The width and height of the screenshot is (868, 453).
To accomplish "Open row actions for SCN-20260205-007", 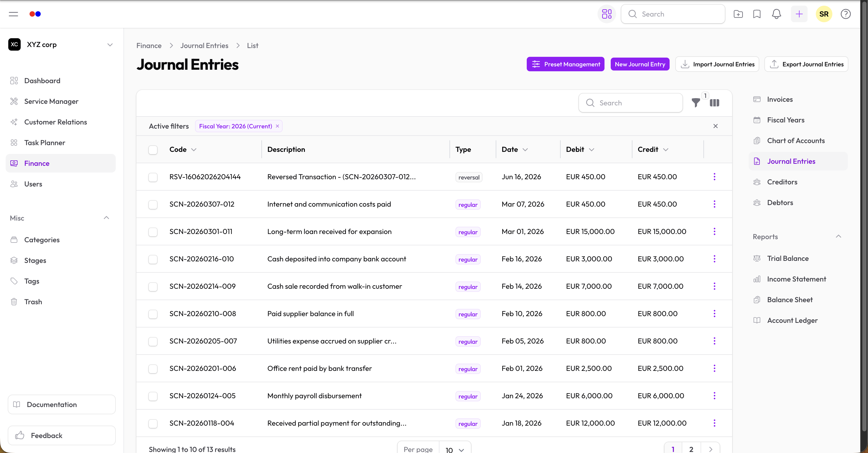I will tap(714, 341).
